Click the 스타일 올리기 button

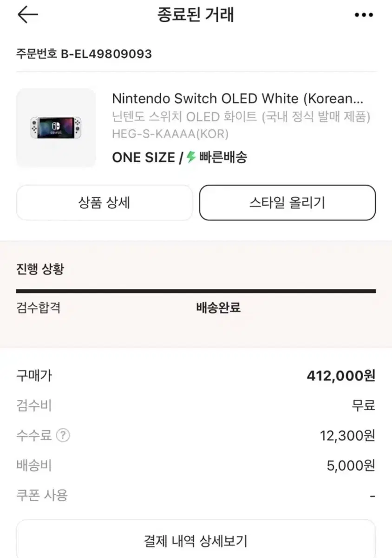(x=287, y=203)
